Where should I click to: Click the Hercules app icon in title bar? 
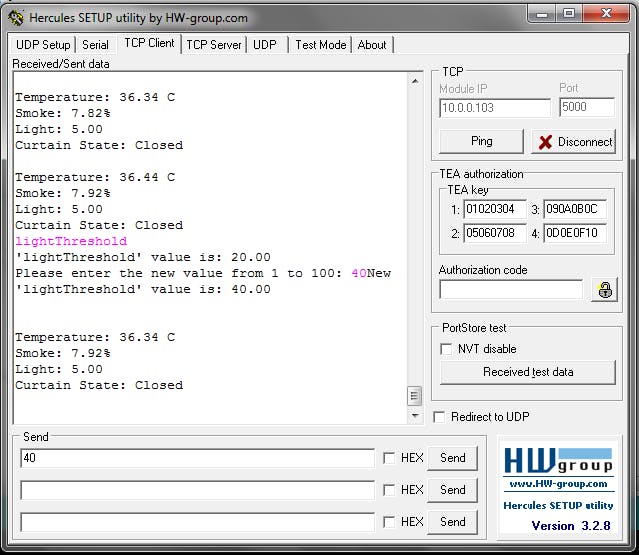(16, 17)
